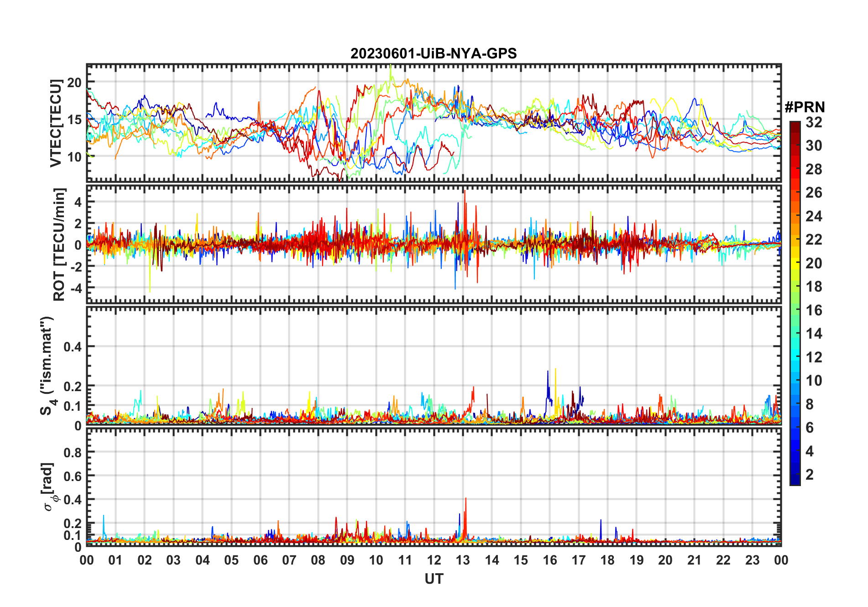Click colorbar tick label 2
The image size is (868, 607).
[x=810, y=474]
